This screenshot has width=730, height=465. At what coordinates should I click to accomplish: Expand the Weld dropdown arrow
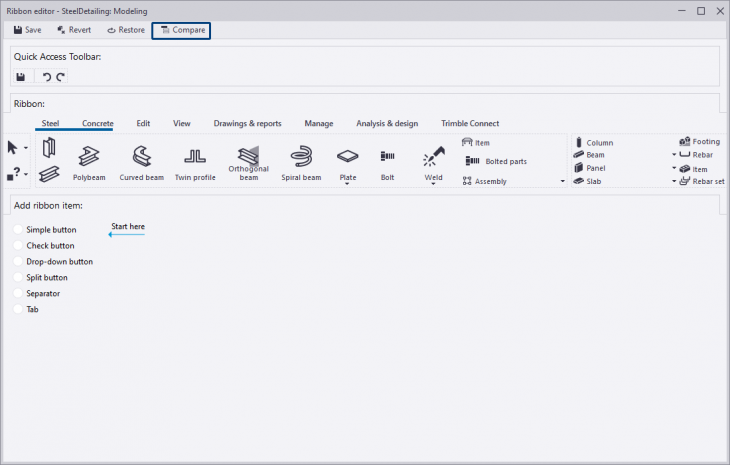(433, 184)
